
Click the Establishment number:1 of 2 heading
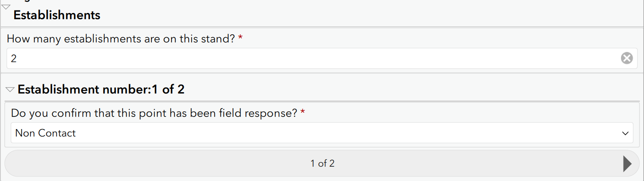pos(101,90)
